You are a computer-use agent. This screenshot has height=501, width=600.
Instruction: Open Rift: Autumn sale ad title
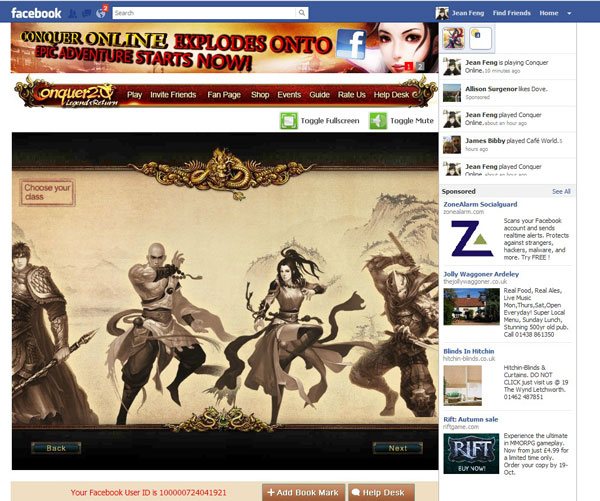point(471,419)
